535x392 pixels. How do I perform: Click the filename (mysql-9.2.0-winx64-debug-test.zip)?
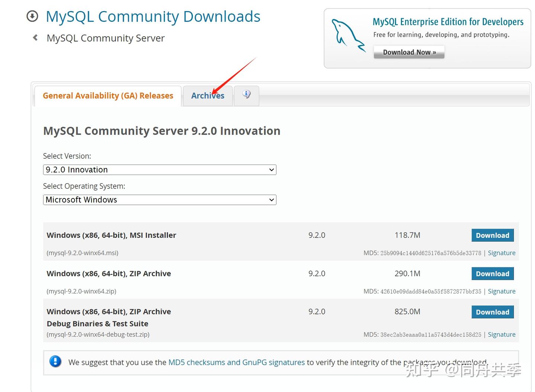pyautogui.click(x=98, y=334)
